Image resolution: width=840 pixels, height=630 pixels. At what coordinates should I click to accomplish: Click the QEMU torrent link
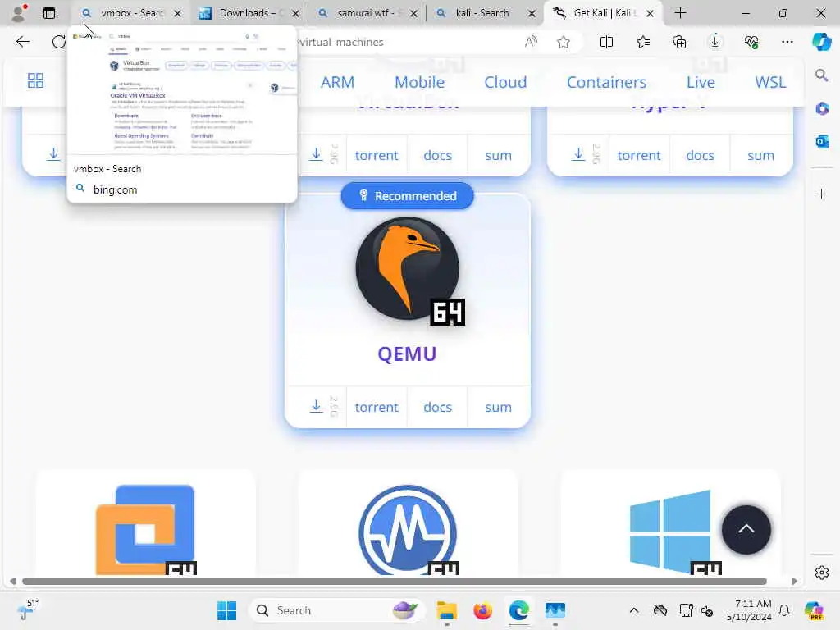[377, 407]
